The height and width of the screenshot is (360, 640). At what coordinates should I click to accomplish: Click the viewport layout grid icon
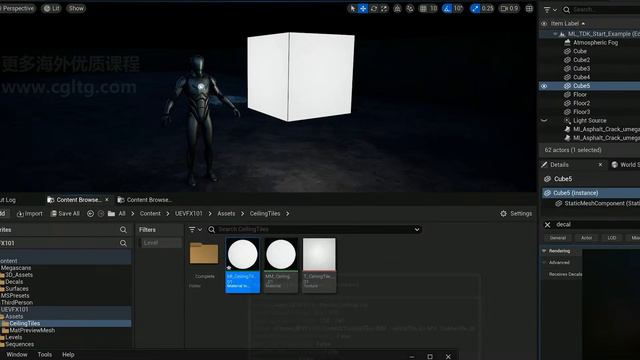[x=529, y=9]
